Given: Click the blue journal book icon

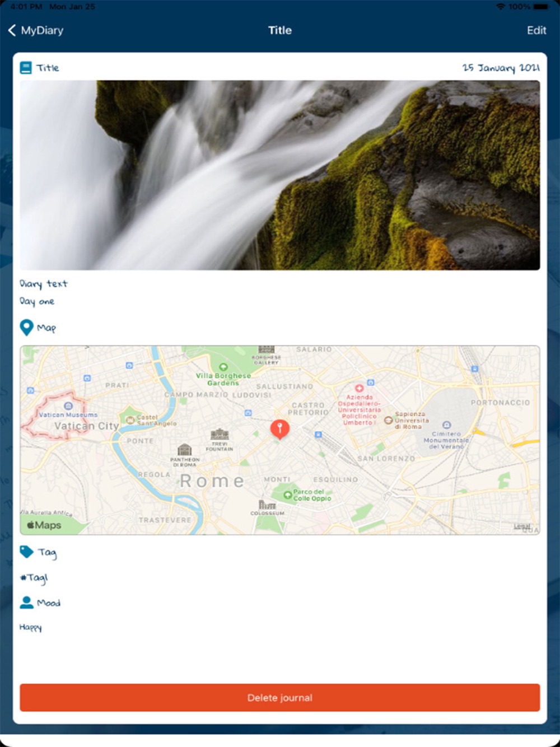Looking at the screenshot, I should point(26,68).
